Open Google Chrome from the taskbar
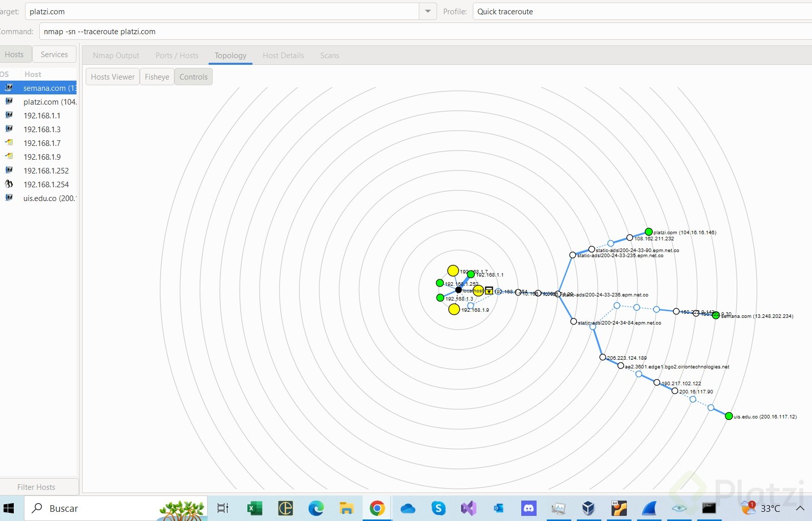 (x=377, y=508)
